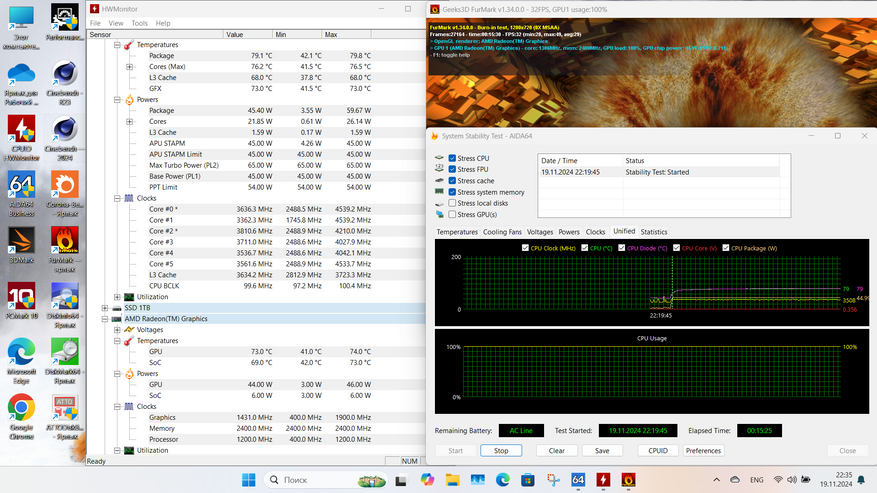Collapse AMD Radeon(TM) Graphics node
The image size is (877, 493).
(105, 319)
